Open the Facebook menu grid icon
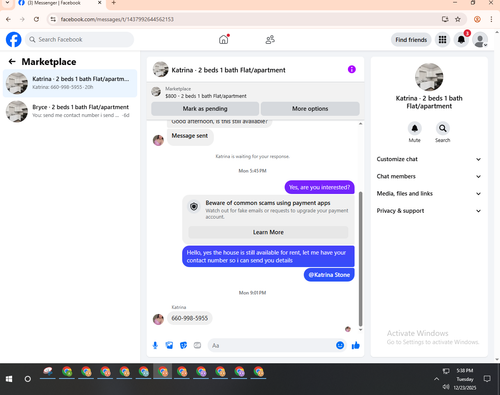Image resolution: width=500 pixels, height=395 pixels. coord(442,40)
